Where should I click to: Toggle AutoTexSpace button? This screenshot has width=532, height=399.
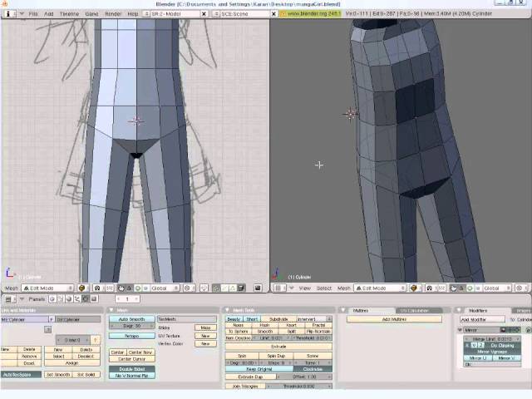click(x=21, y=375)
